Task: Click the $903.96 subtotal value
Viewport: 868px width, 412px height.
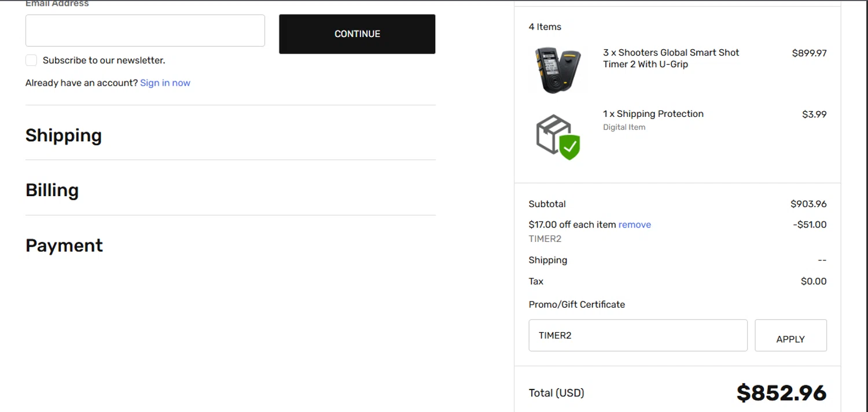Action: 808,204
